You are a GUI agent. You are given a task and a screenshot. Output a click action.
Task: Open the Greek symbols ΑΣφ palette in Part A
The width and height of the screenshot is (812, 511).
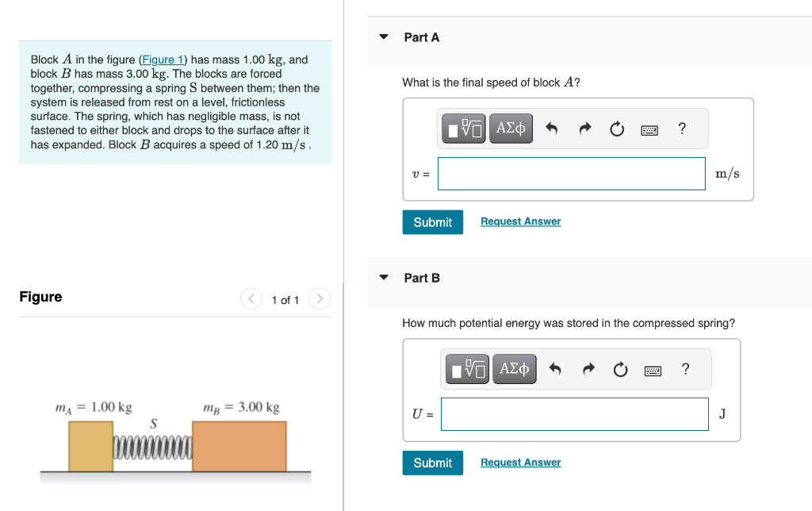[x=510, y=128]
